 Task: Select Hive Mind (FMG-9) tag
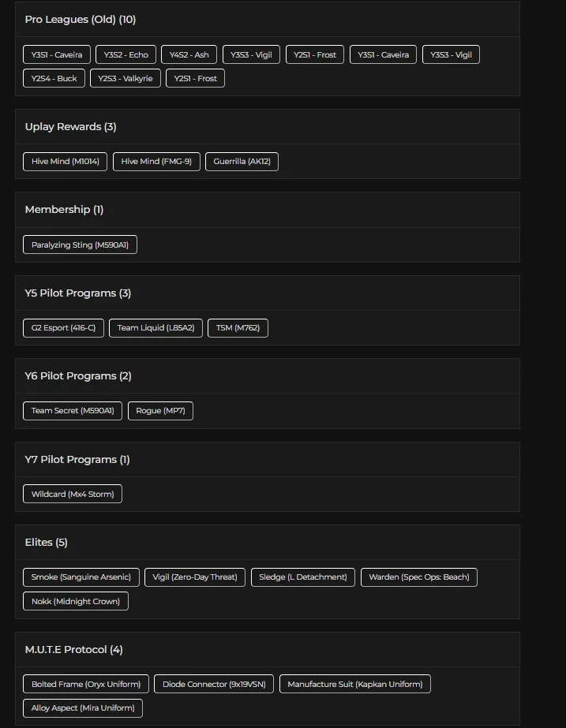pyautogui.click(x=156, y=162)
